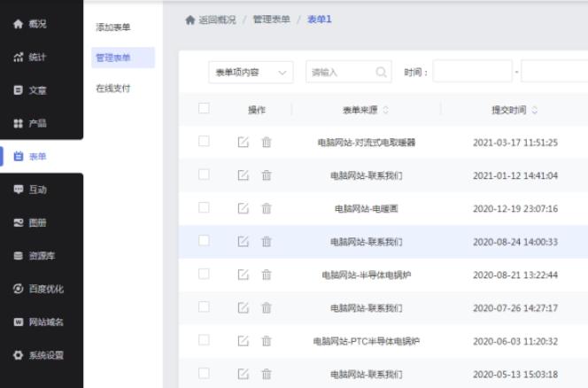This screenshot has width=588, height=388.
Task: Click search magnifier icon in input box
Action: 381,73
